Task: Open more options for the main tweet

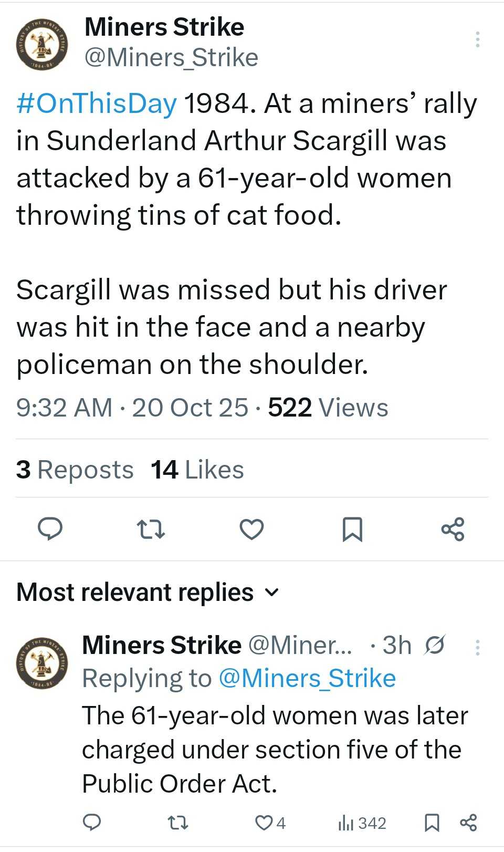Action: tap(477, 40)
